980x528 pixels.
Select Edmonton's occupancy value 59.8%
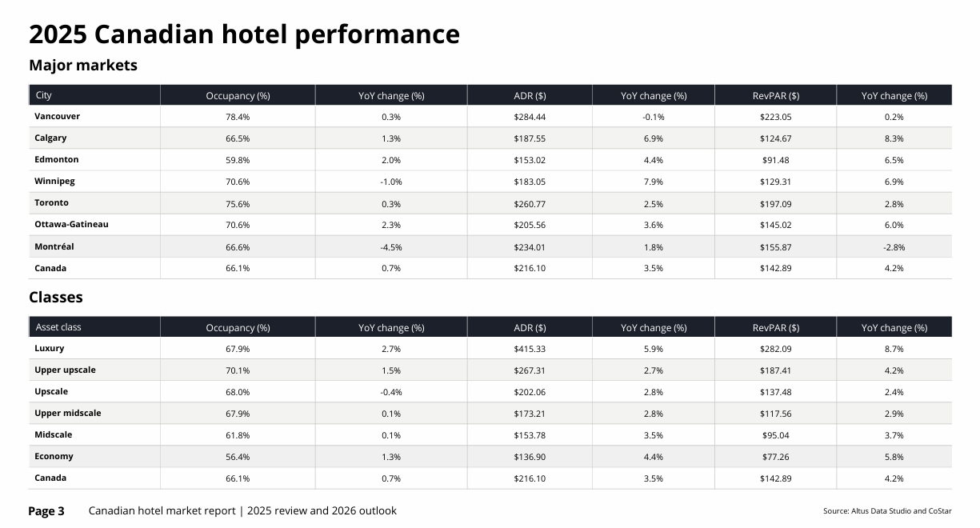pyautogui.click(x=238, y=160)
